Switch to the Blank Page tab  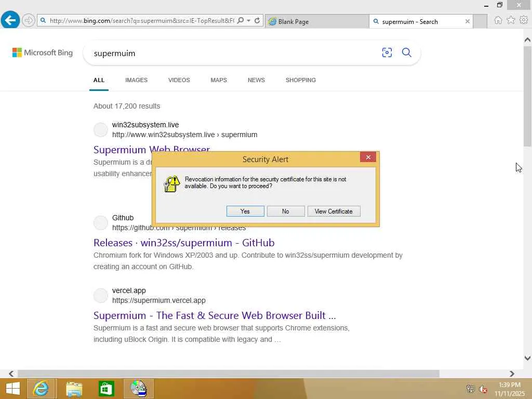pos(317,21)
